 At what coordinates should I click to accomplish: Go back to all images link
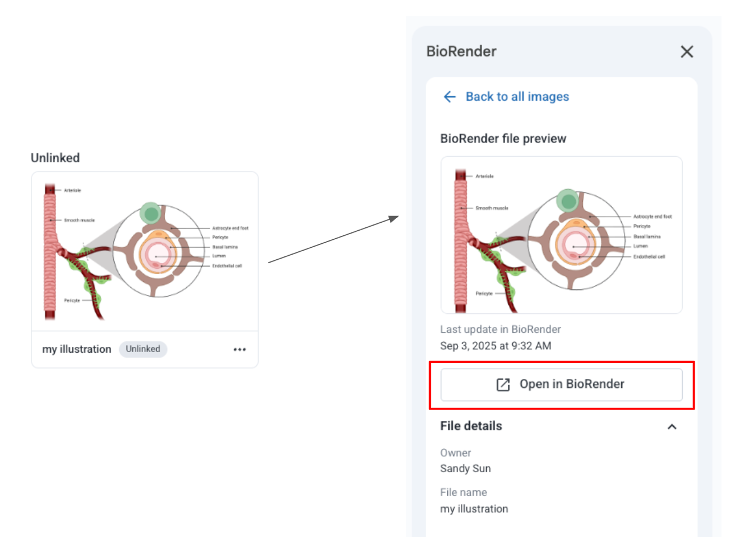click(517, 97)
